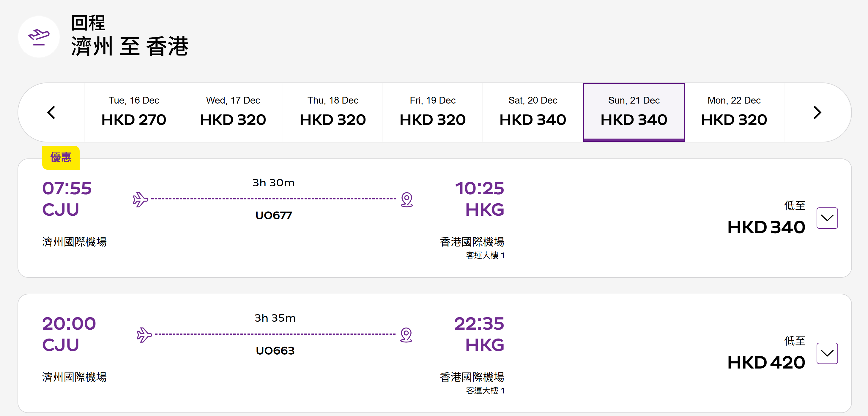Click the yellow 優惠 promotion badge

point(61,158)
